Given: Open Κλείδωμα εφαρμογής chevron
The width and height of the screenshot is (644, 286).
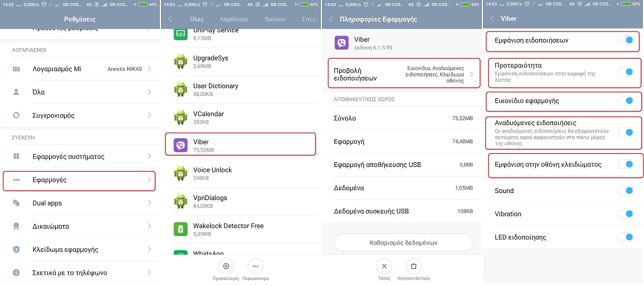Looking at the screenshot, I should point(149,249).
